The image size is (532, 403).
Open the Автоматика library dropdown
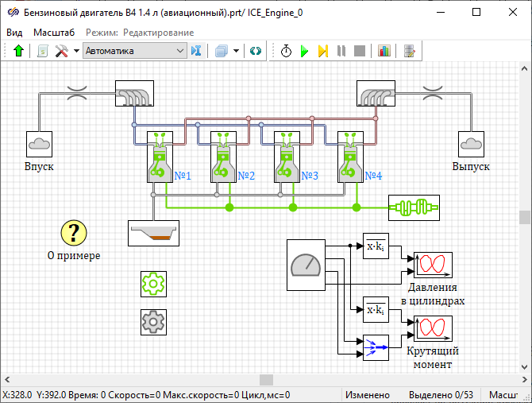[x=134, y=51]
